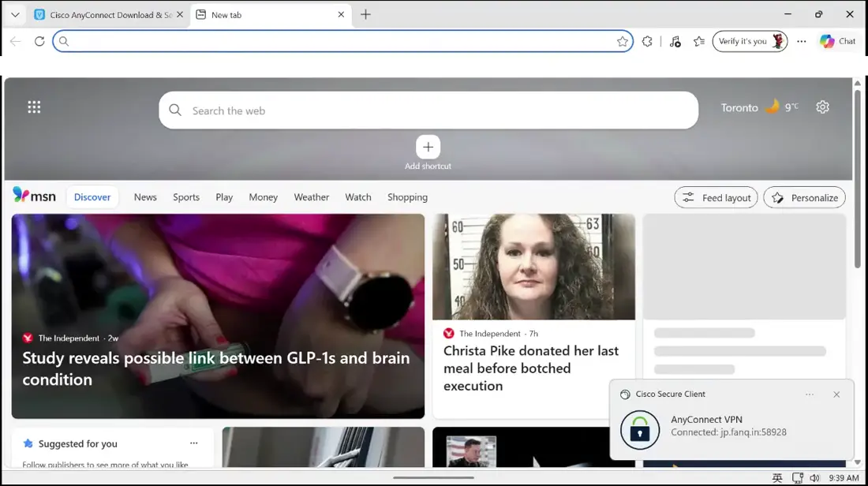Select the News feed tab
Viewport: 868px width, 486px height.
tap(145, 197)
